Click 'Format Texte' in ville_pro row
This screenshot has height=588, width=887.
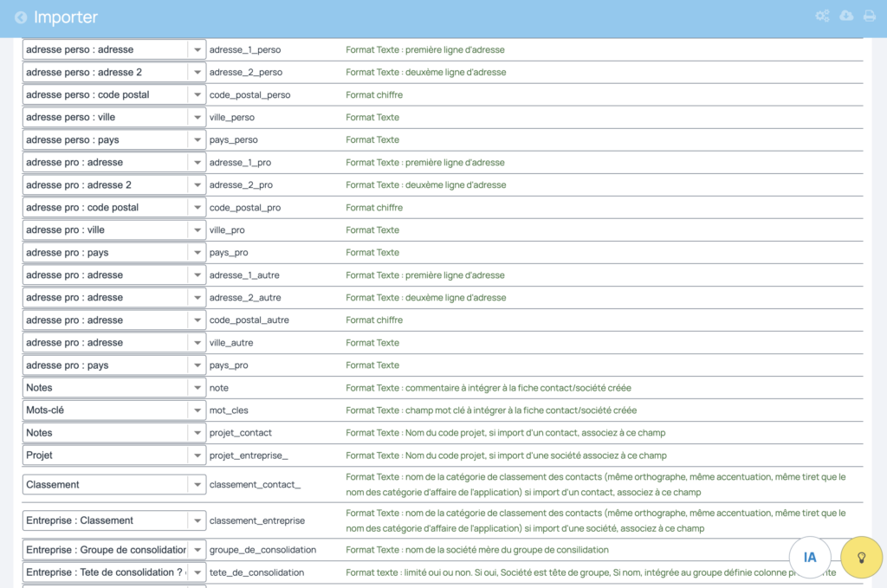click(x=372, y=230)
